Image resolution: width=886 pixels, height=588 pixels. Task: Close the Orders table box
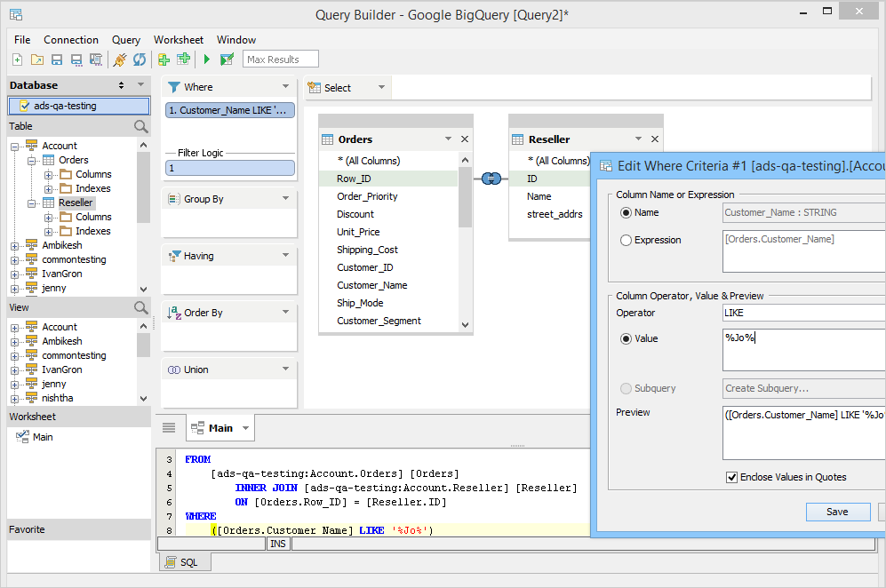click(x=465, y=139)
